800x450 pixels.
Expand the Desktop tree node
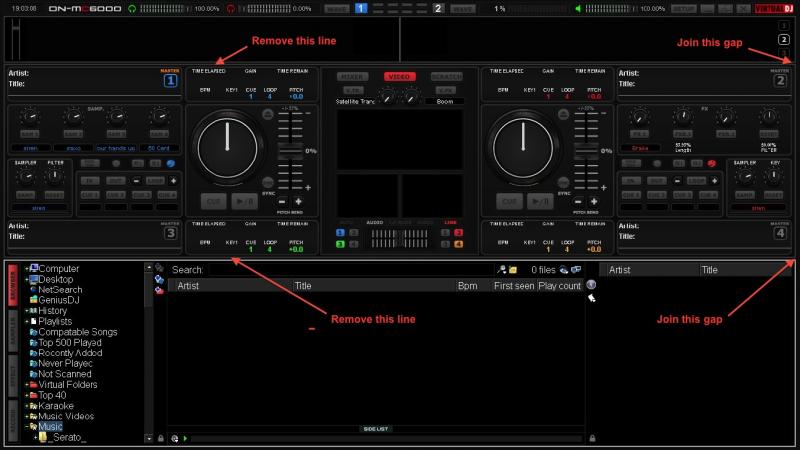pyautogui.click(x=27, y=279)
